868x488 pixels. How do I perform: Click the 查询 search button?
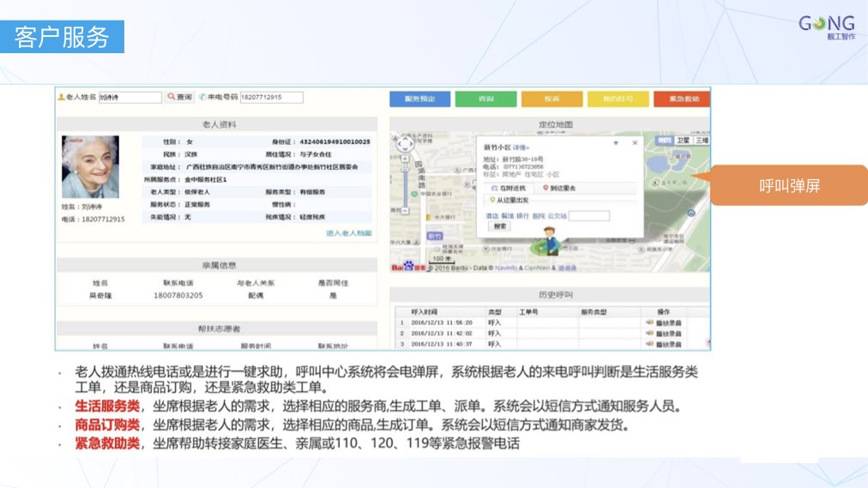point(180,98)
